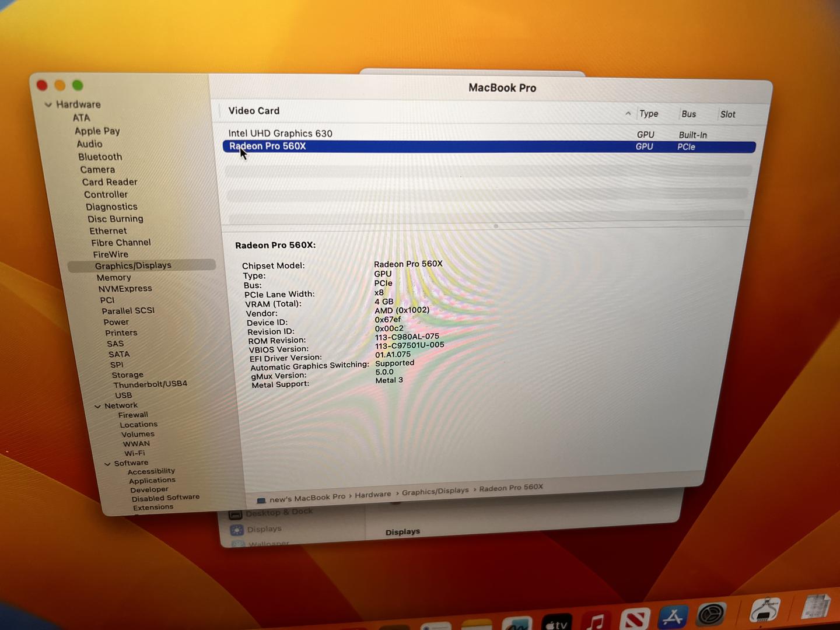
Task: Click Graphics/Displays in the path bar
Action: [435, 491]
